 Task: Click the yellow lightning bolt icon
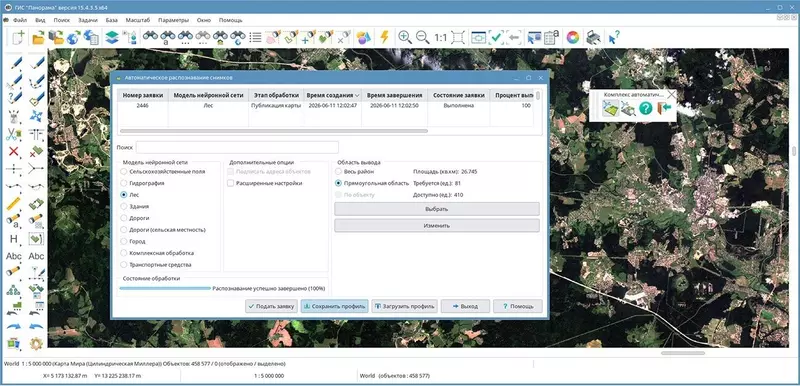384,37
